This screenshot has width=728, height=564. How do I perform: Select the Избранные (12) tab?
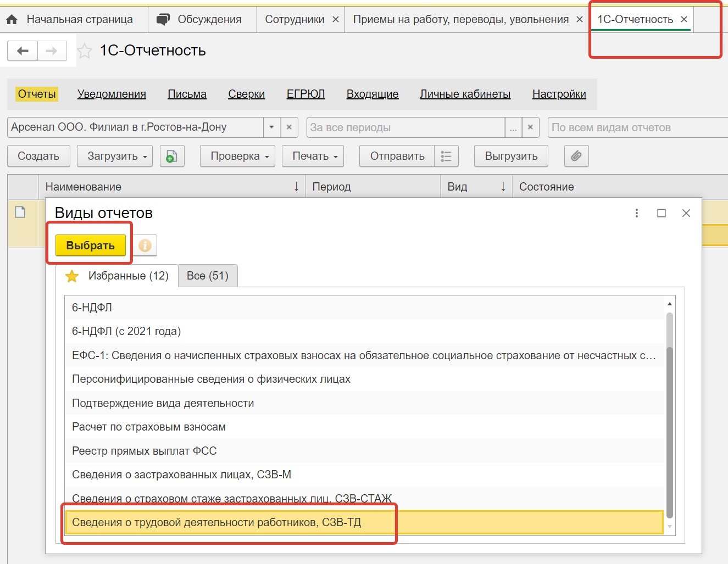point(118,276)
